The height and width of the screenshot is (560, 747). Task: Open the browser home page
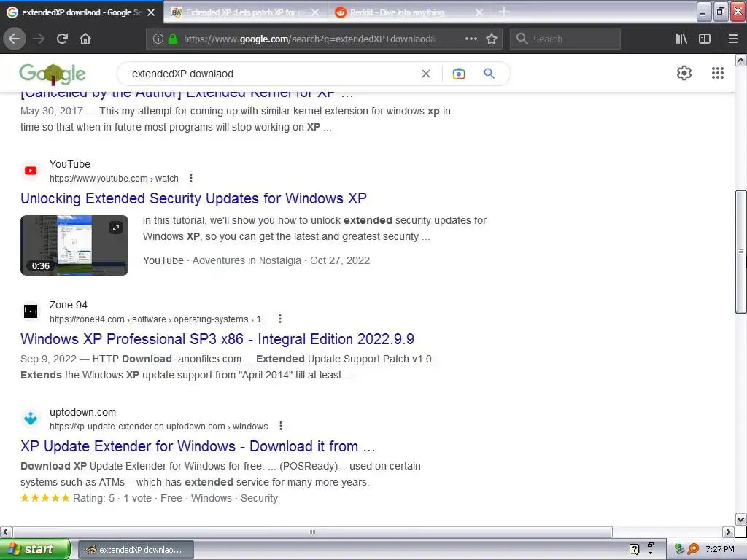85,39
